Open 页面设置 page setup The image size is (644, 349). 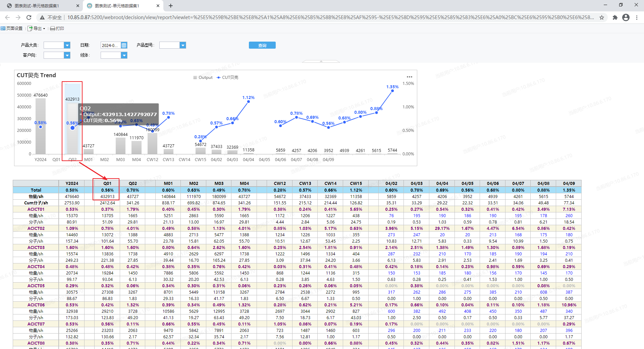[12, 29]
